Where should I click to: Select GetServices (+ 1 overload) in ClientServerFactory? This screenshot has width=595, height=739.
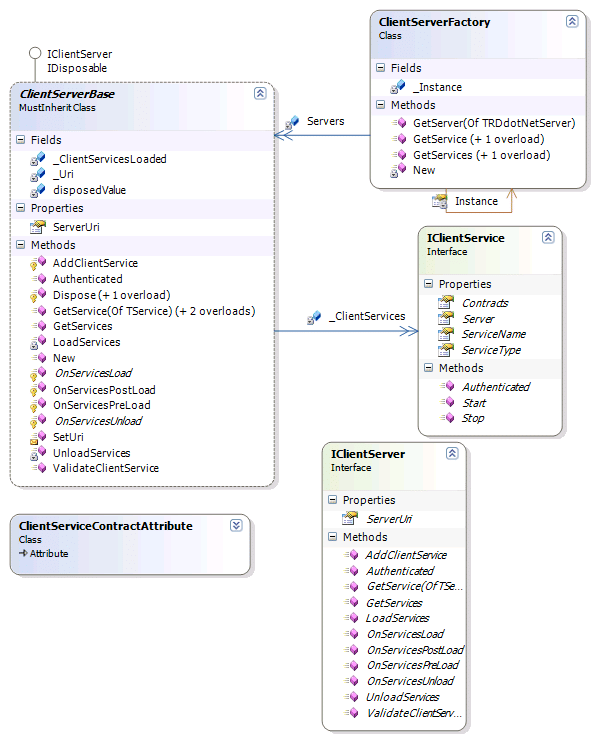(x=481, y=155)
